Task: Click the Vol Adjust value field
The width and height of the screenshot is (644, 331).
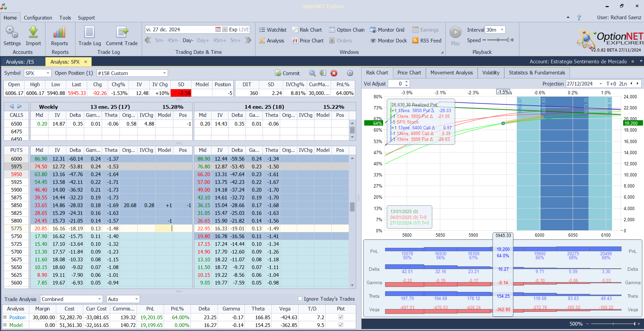Action: click(x=396, y=84)
